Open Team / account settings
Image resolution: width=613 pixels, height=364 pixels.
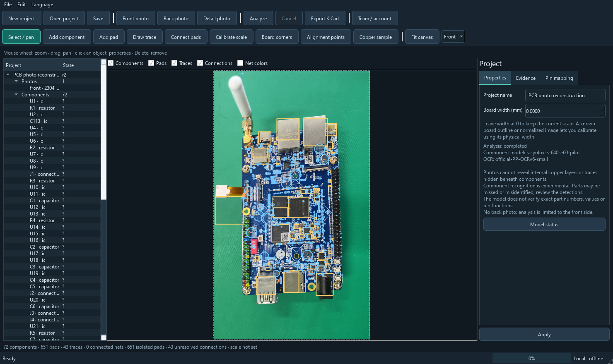(375, 19)
